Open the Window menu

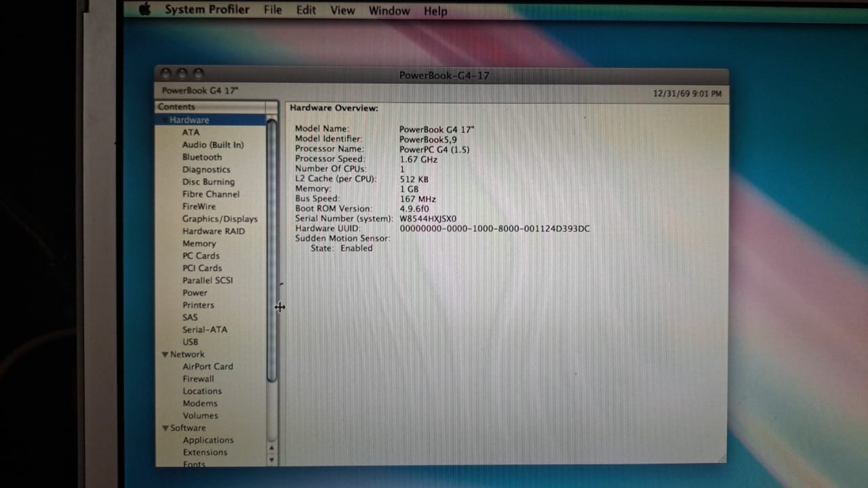click(x=389, y=11)
